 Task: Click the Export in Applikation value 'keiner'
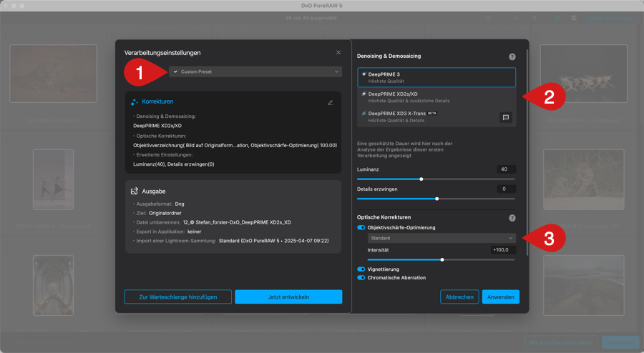[194, 232]
